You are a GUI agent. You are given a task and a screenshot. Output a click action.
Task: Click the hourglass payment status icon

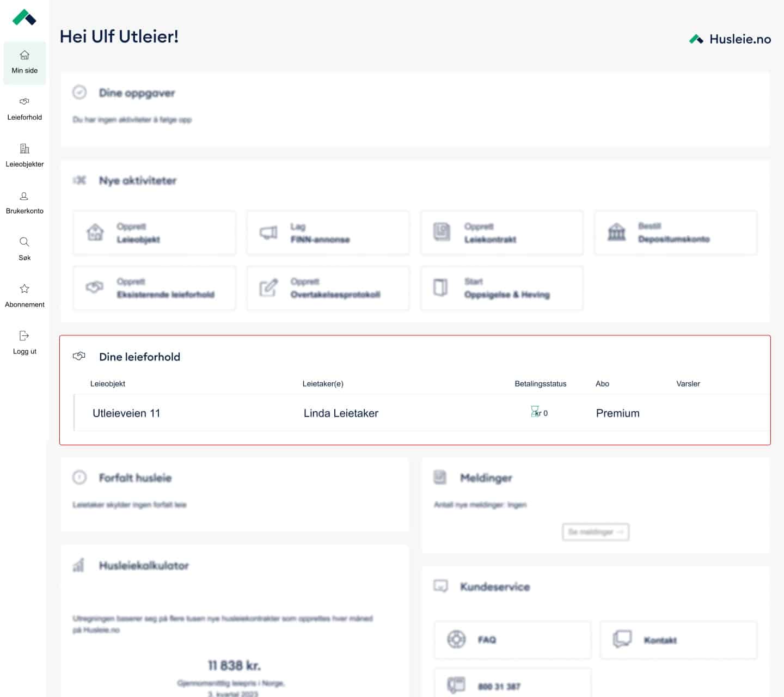tap(535, 412)
